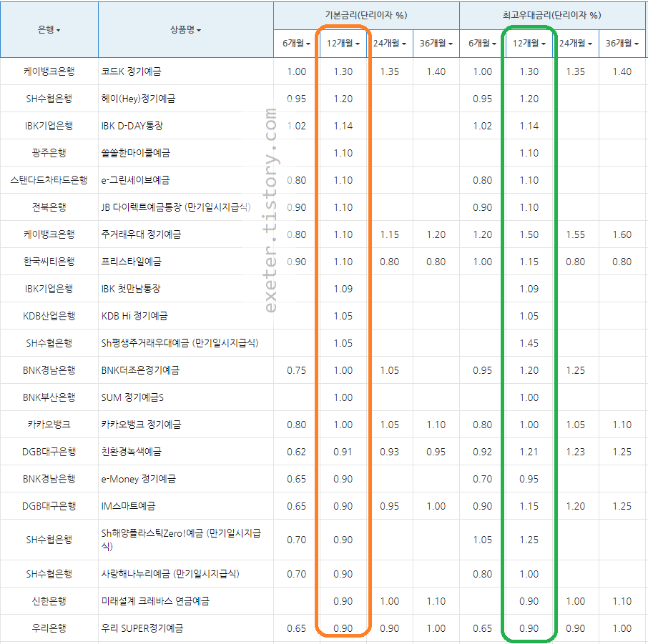Select 0.62 rate in 친환경녹색예금 row
This screenshot has width=648, height=644.
point(296,452)
